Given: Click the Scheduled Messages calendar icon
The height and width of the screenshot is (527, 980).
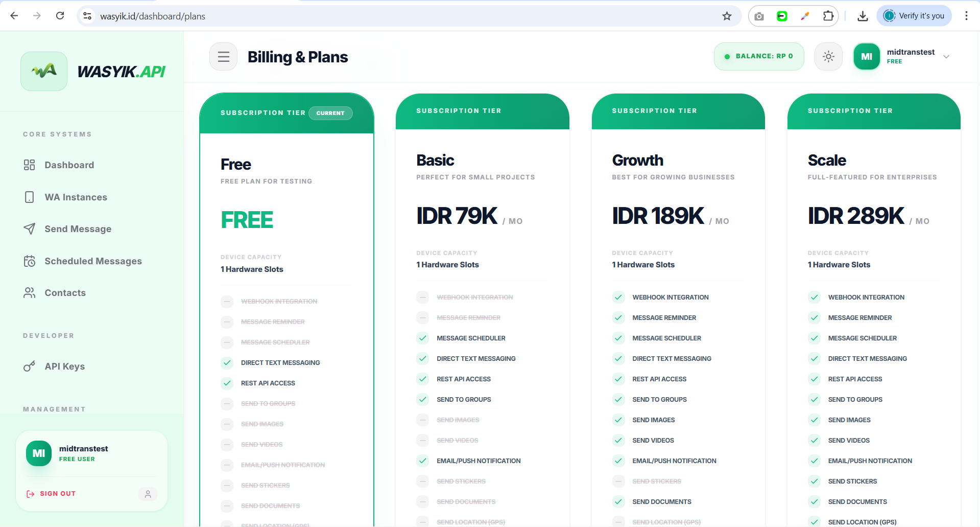Looking at the screenshot, I should coord(30,261).
